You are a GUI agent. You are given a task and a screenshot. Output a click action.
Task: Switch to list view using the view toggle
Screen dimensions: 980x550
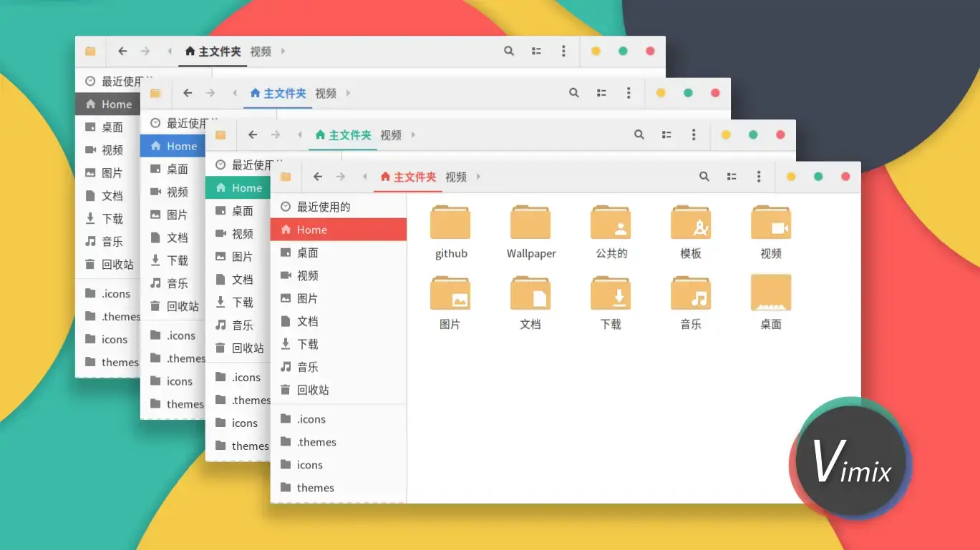click(731, 176)
